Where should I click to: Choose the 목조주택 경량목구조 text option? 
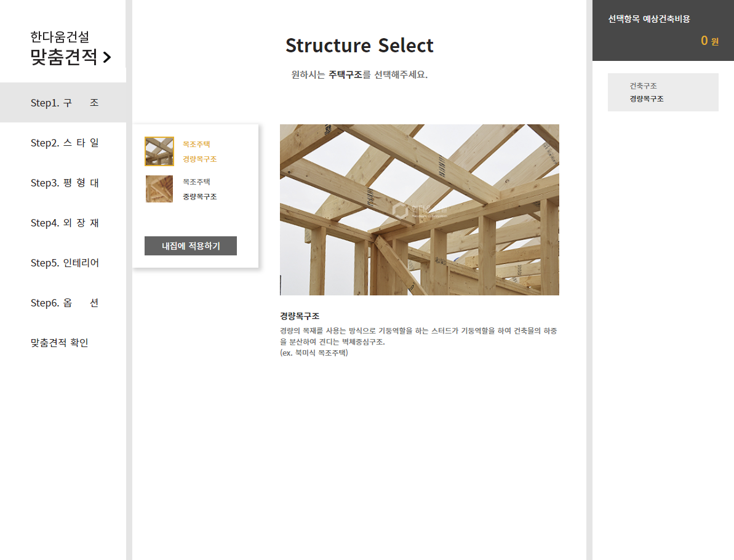pyautogui.click(x=199, y=152)
